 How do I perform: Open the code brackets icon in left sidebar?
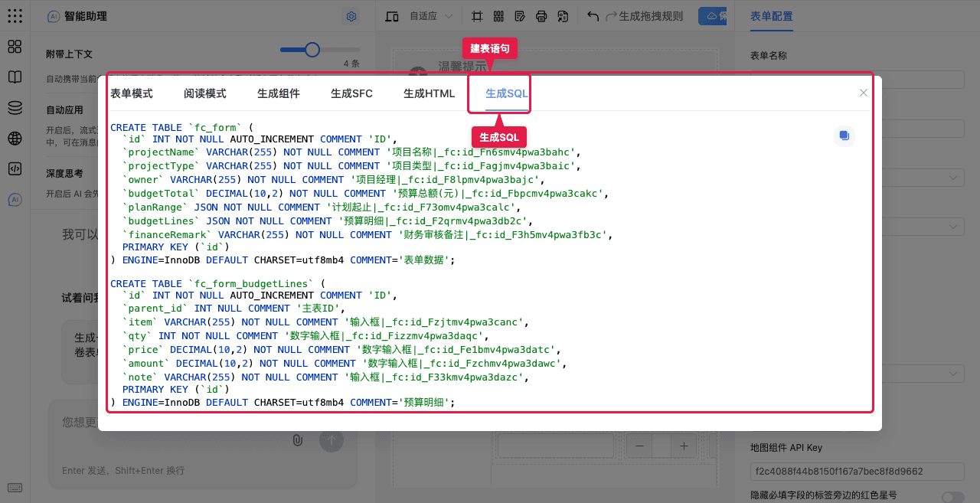point(15,169)
